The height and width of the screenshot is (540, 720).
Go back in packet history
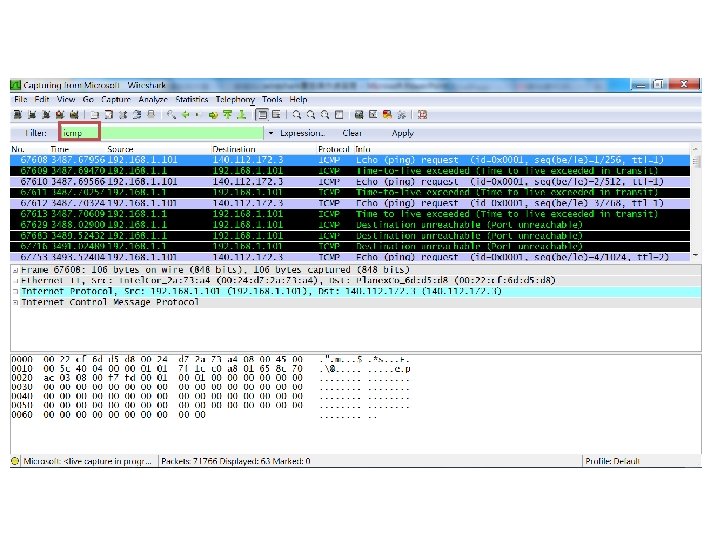pos(186,115)
